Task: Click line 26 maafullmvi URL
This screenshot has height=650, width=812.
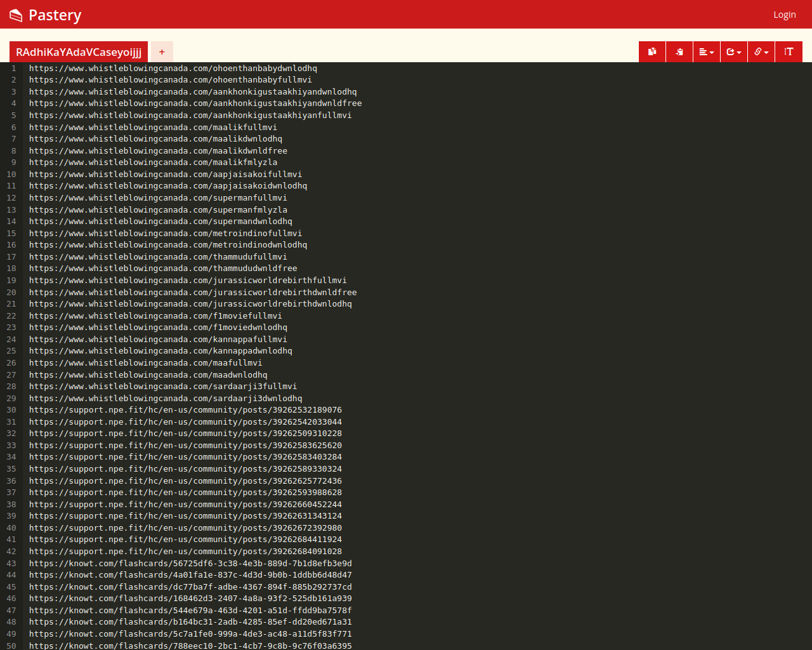Action: pos(146,363)
